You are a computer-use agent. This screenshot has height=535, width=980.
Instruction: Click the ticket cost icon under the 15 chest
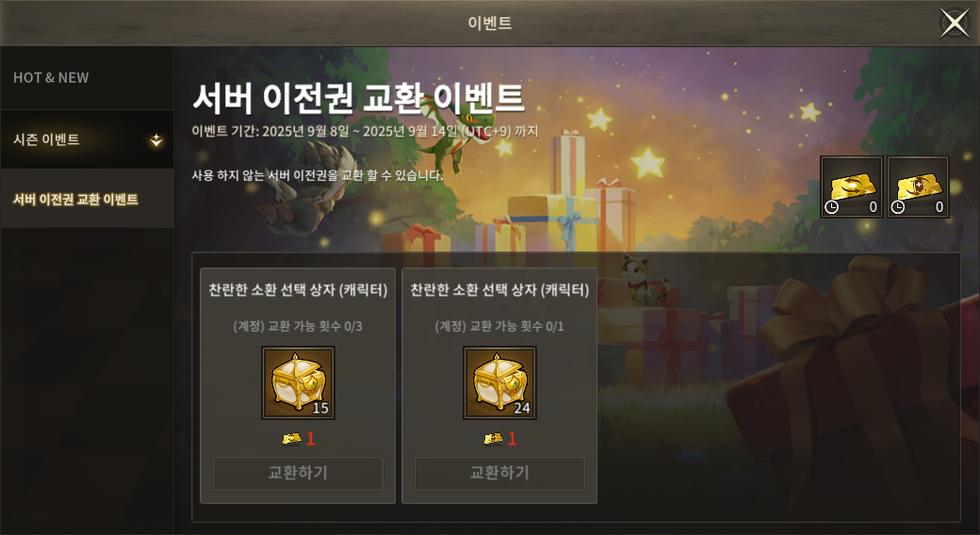pos(291,439)
